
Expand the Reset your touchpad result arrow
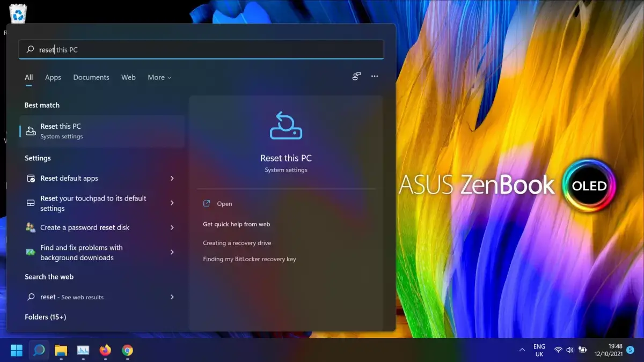click(x=172, y=203)
